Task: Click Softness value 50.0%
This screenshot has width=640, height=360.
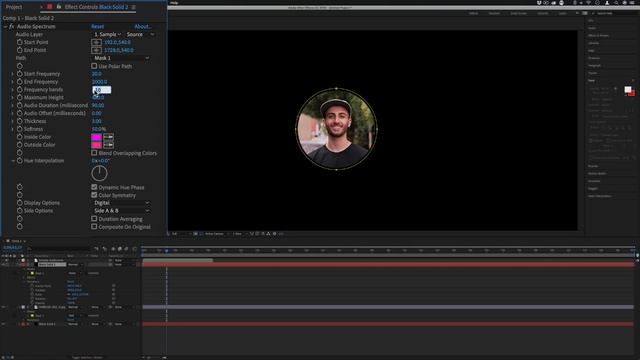Action: pyautogui.click(x=99, y=129)
